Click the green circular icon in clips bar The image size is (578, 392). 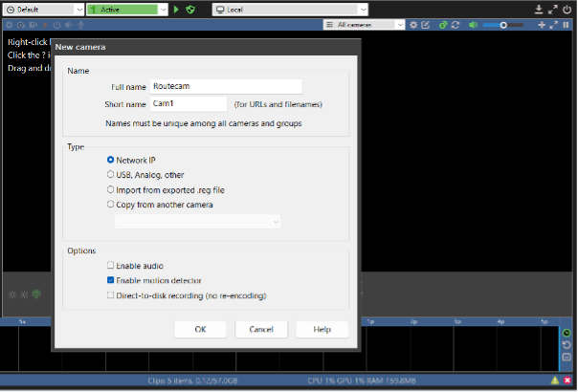pos(36,294)
